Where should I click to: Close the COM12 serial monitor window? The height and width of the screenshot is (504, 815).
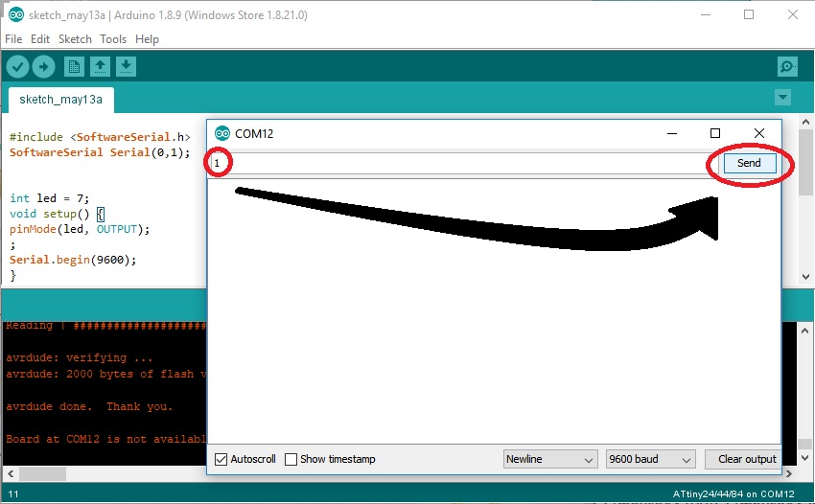click(759, 133)
